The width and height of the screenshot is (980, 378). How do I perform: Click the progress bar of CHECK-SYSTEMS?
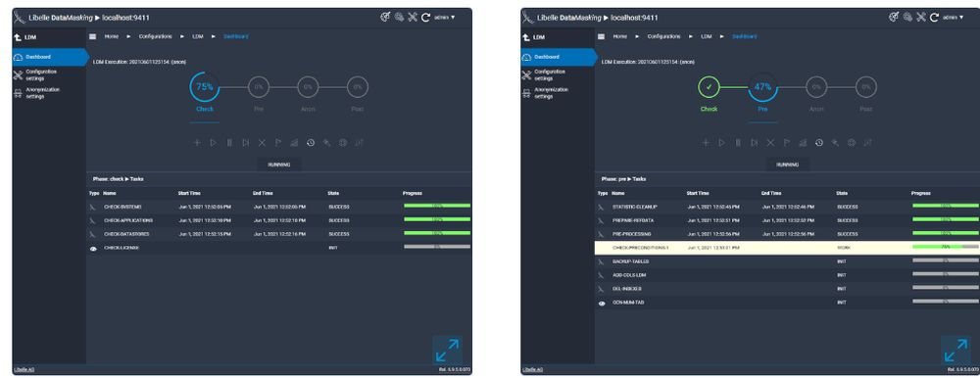pyautogui.click(x=437, y=205)
